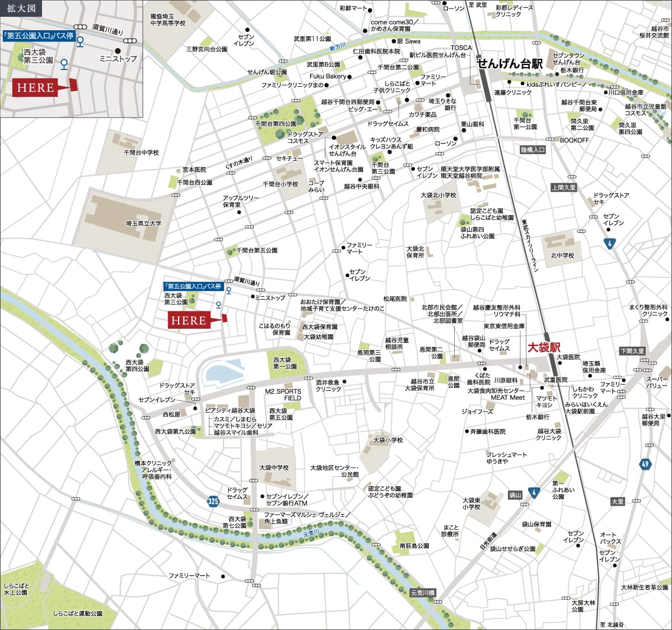Click bus stop pin beside 西大袋第三公園 in inset
The height and width of the screenshot is (630, 672).
[x=64, y=64]
